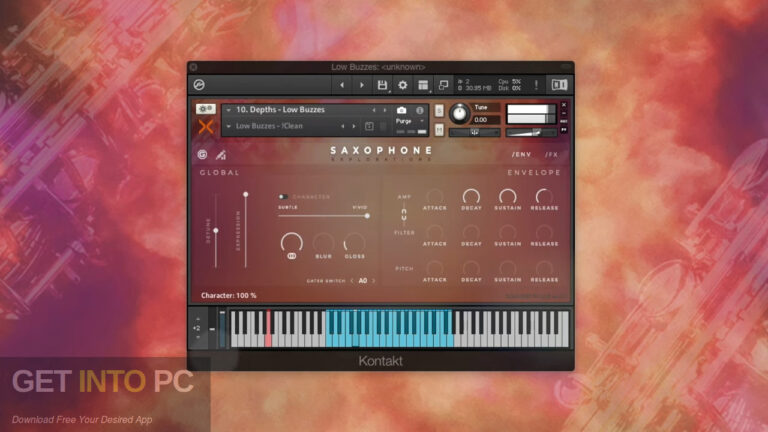Click the orange X instrument logo
This screenshot has width=768, height=432.
[x=206, y=127]
